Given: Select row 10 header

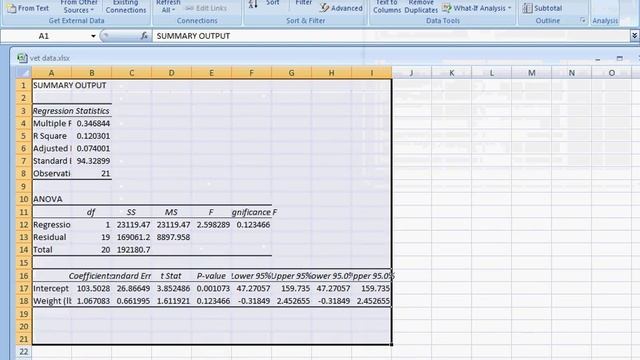Looking at the screenshot, I should click(x=24, y=199).
